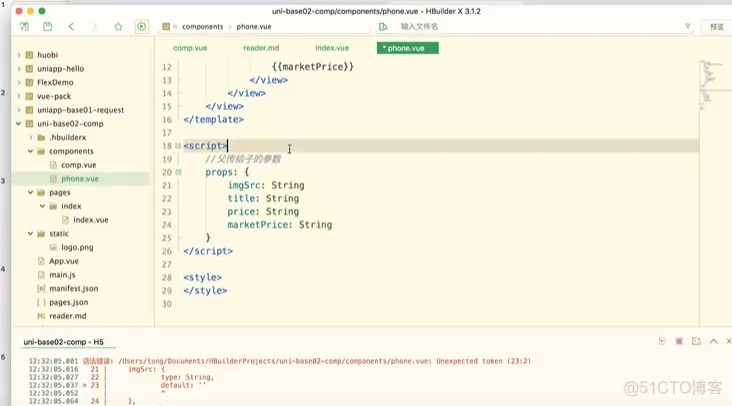
Task: Expand the FlexDemo project
Action: (19, 83)
